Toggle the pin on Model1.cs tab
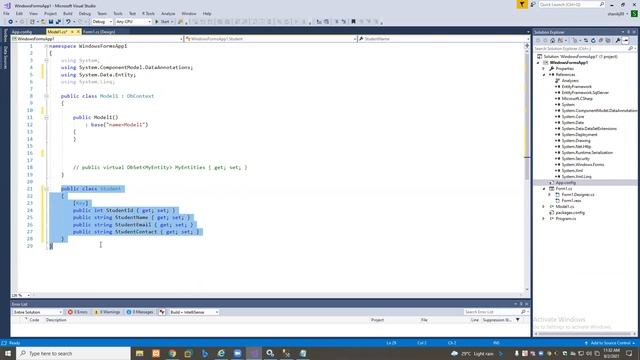The width and height of the screenshot is (640, 360). pos(72,32)
